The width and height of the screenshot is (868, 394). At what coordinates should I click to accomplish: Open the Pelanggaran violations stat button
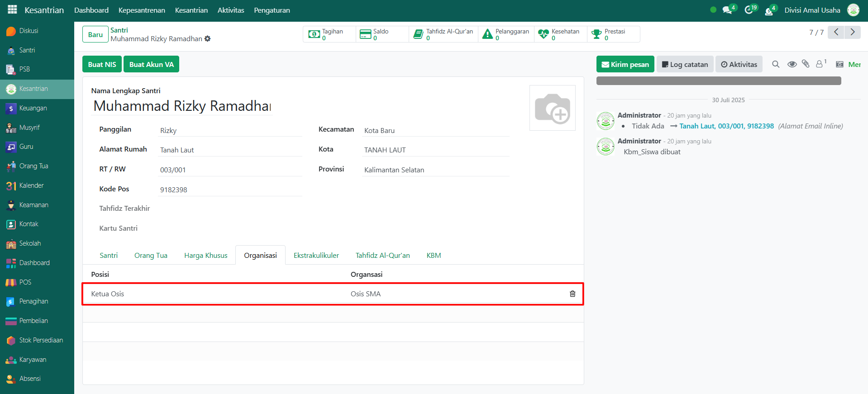[506, 34]
